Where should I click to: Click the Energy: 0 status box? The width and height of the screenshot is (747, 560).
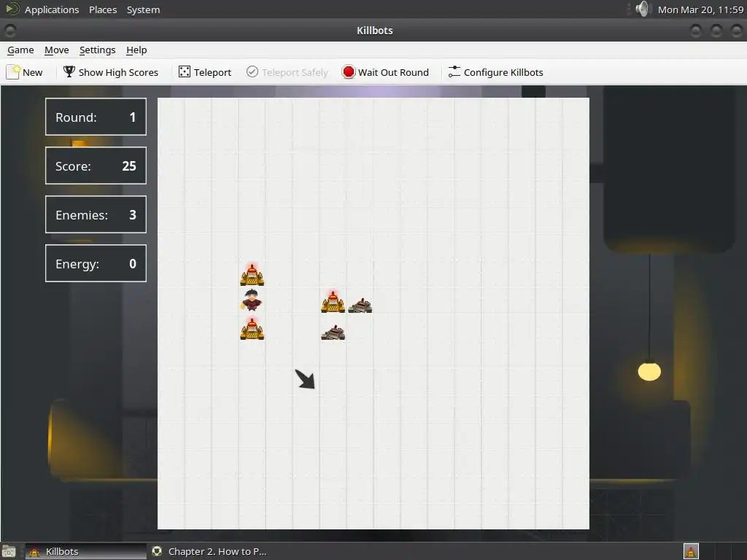96,263
